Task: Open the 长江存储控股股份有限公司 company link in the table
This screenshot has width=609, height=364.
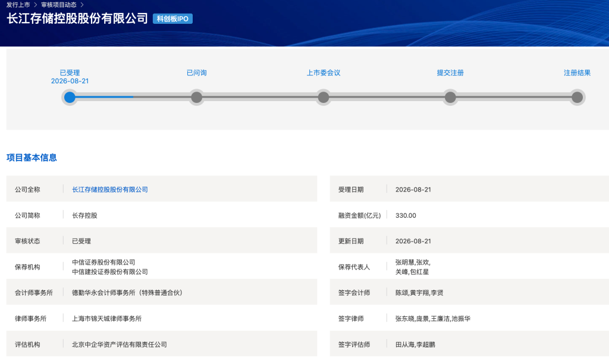Action: click(x=110, y=190)
